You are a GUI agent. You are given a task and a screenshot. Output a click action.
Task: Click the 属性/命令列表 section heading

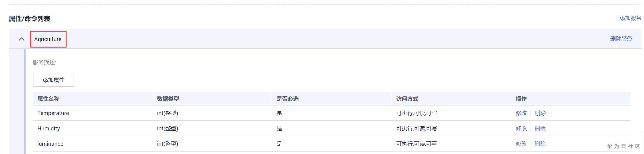29,19
